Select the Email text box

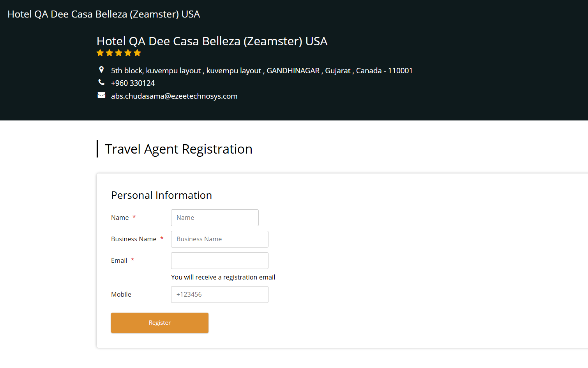tap(219, 260)
